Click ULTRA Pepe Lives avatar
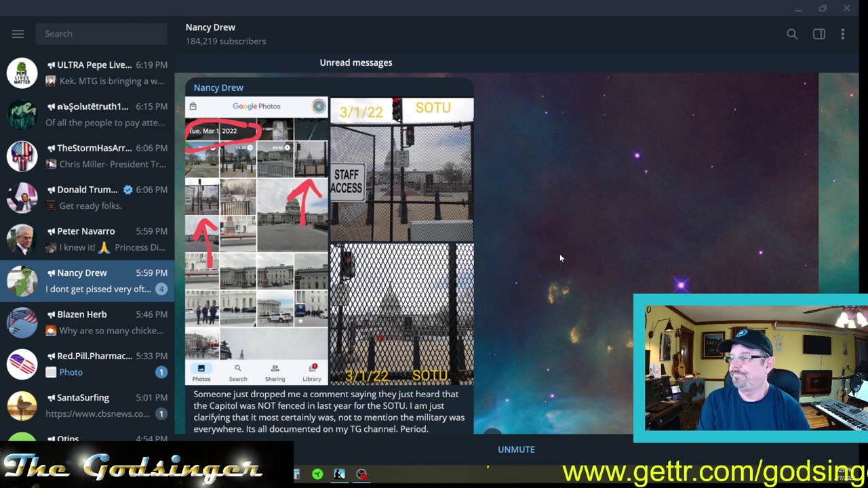This screenshot has height=488, width=868. [x=22, y=73]
